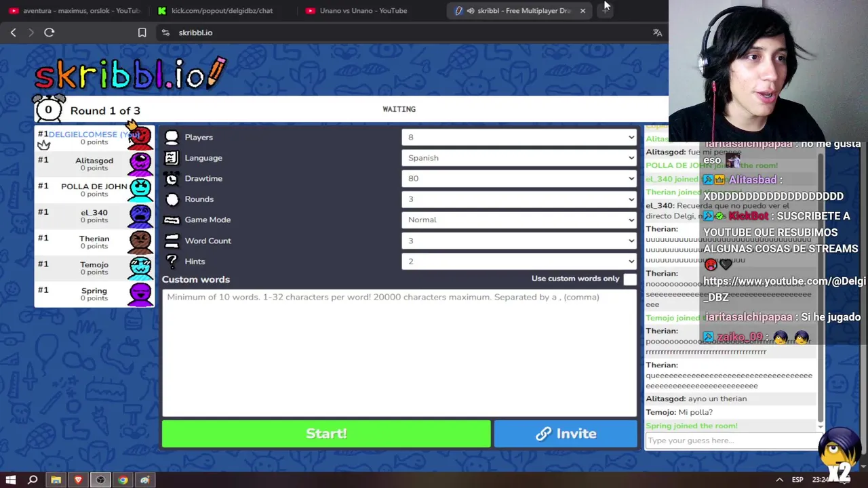Screen dimensions: 868x488
Task: Open the Language dropdown showing Spanish
Action: pos(519,158)
